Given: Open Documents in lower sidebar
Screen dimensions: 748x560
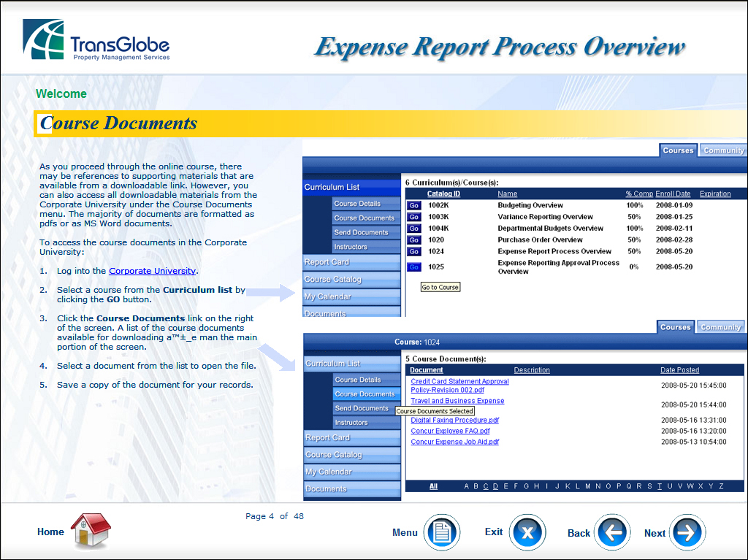Looking at the screenshot, I should pyautogui.click(x=352, y=489).
